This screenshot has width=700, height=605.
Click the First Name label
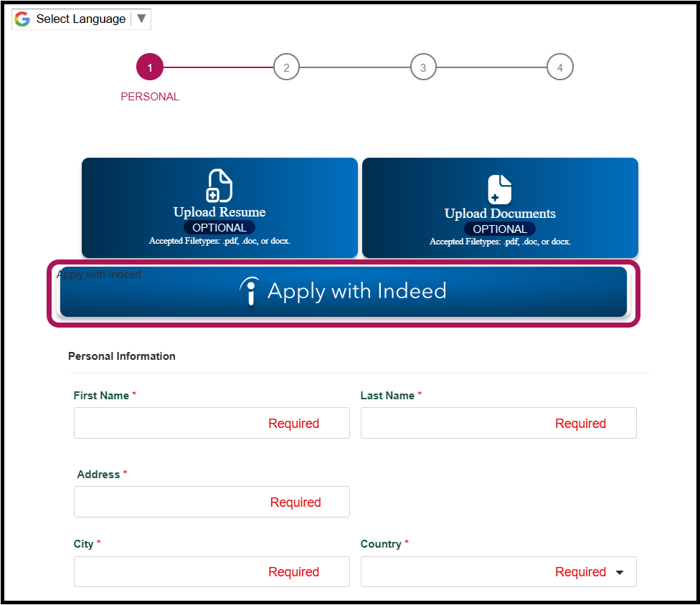(x=101, y=396)
